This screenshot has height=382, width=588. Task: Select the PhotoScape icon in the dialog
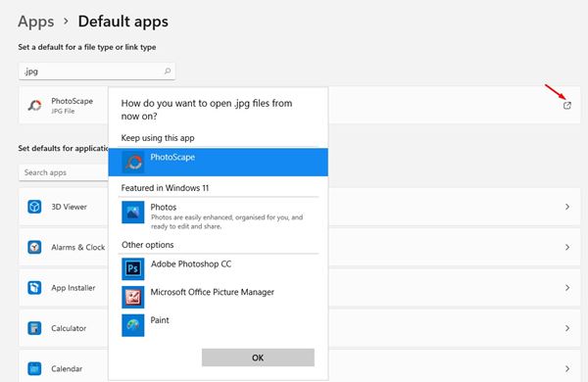tap(133, 162)
